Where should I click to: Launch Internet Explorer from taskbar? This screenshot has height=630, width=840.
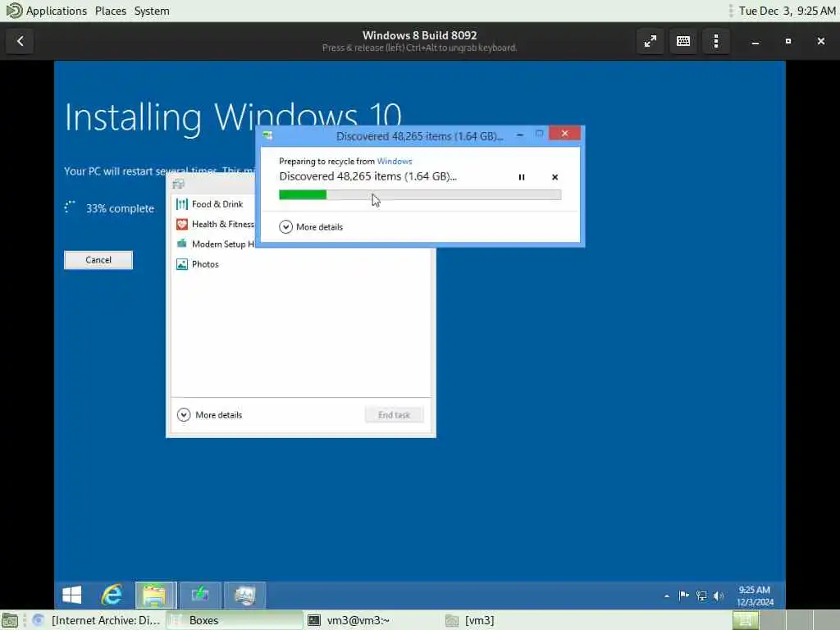pyautogui.click(x=112, y=595)
